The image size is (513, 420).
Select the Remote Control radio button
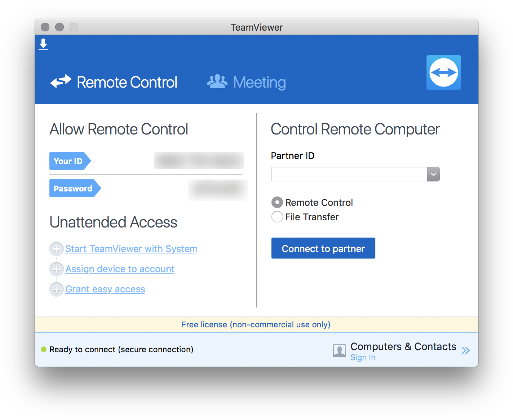point(277,202)
